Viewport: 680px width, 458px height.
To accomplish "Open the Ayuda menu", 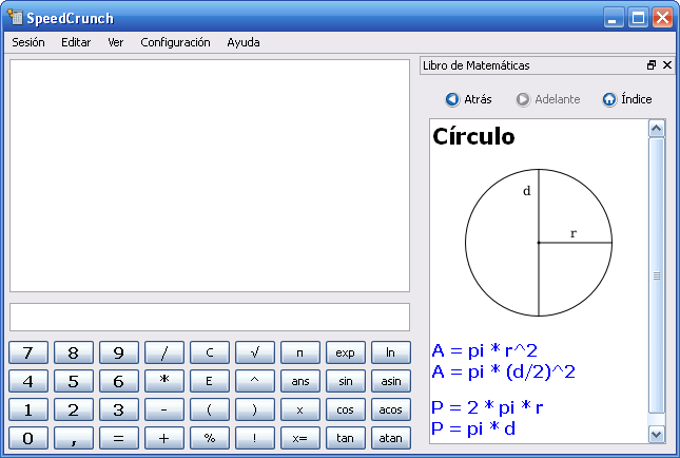I will [x=243, y=43].
